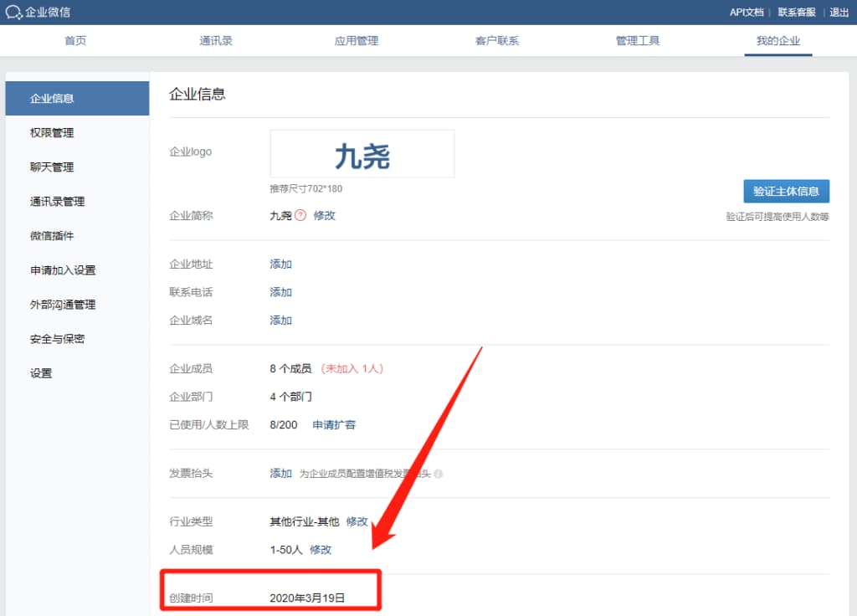Image resolution: width=857 pixels, height=616 pixels.
Task: Click the 验证主体信息 blue button
Action: tap(786, 191)
